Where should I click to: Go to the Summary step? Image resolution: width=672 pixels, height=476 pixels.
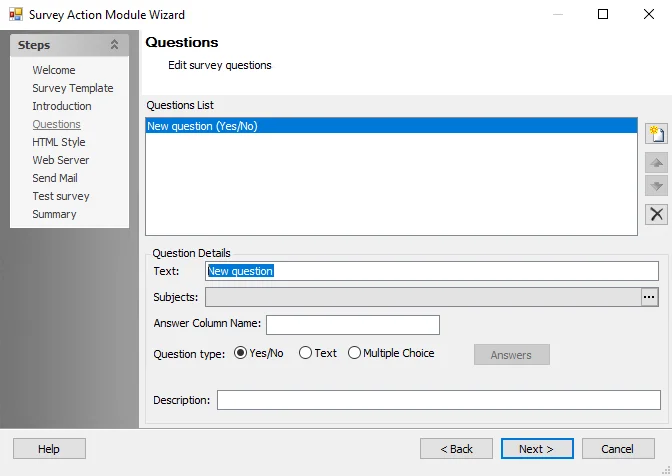click(x=54, y=214)
